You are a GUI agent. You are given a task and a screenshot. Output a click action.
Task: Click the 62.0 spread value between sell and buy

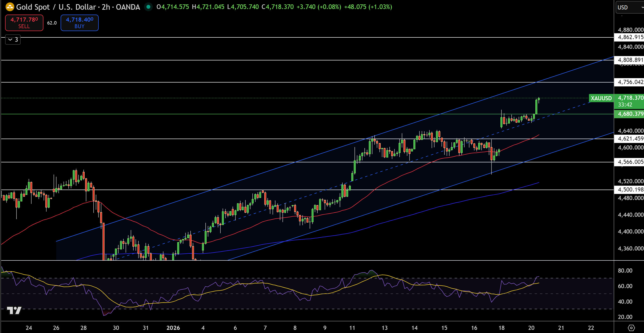point(51,23)
